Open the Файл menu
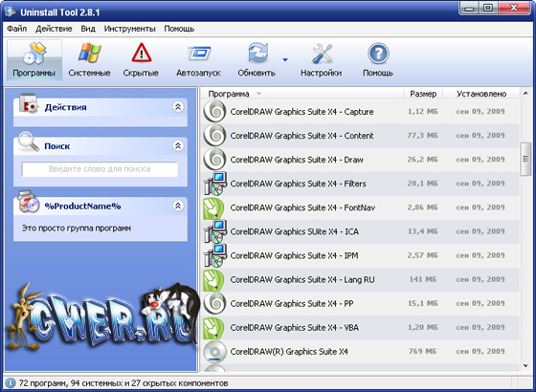 pos(17,29)
